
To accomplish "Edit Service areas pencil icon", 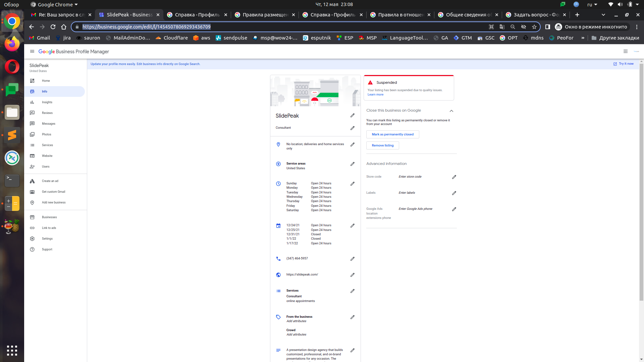I will tap(352, 164).
